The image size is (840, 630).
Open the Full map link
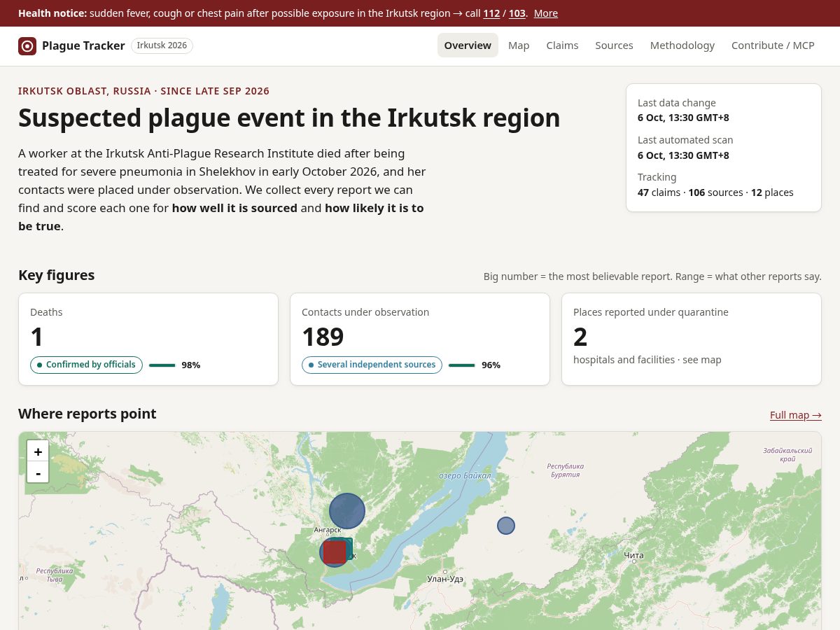796,415
